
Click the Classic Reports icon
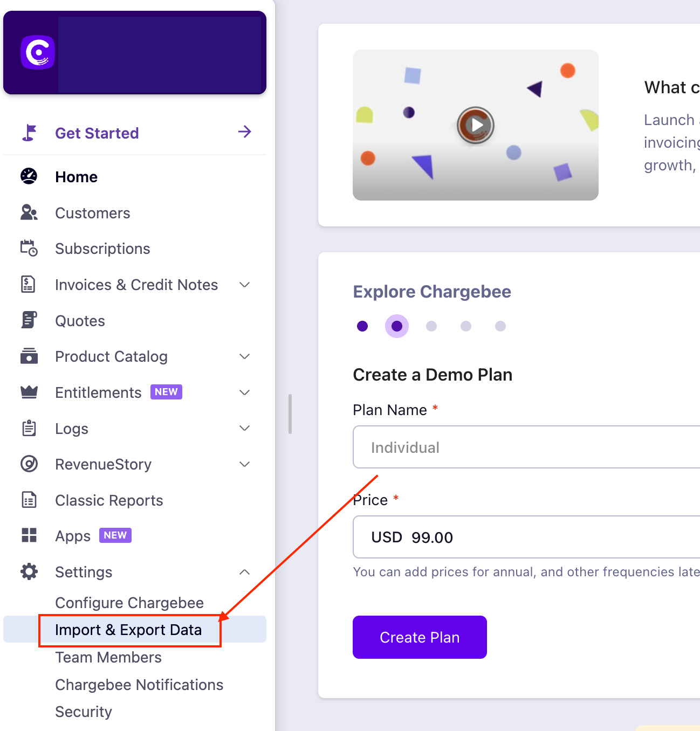(29, 500)
